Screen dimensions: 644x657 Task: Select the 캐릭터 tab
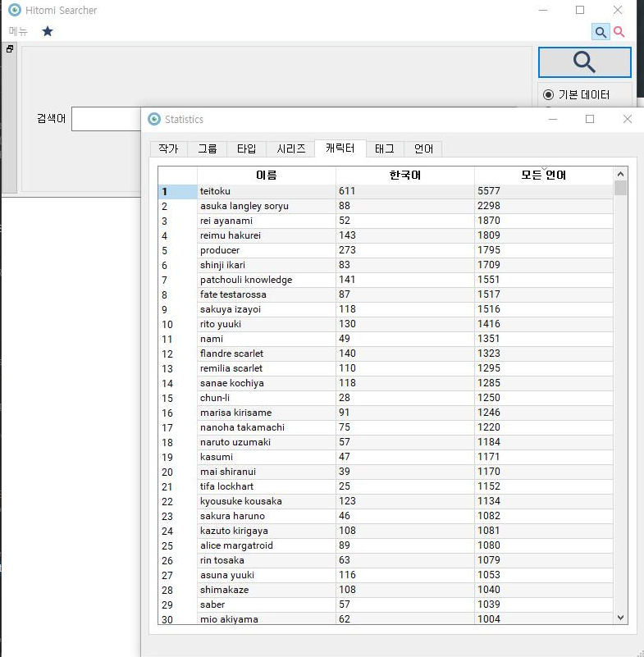(340, 148)
